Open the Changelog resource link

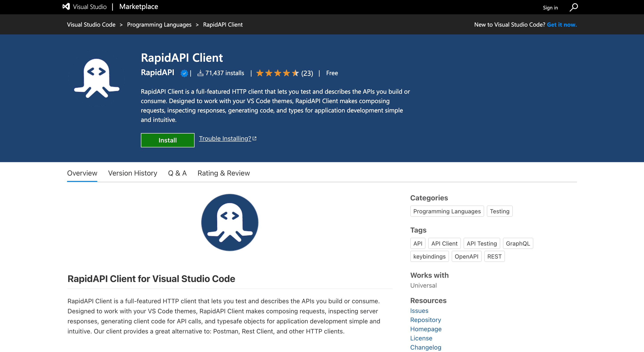pos(426,347)
